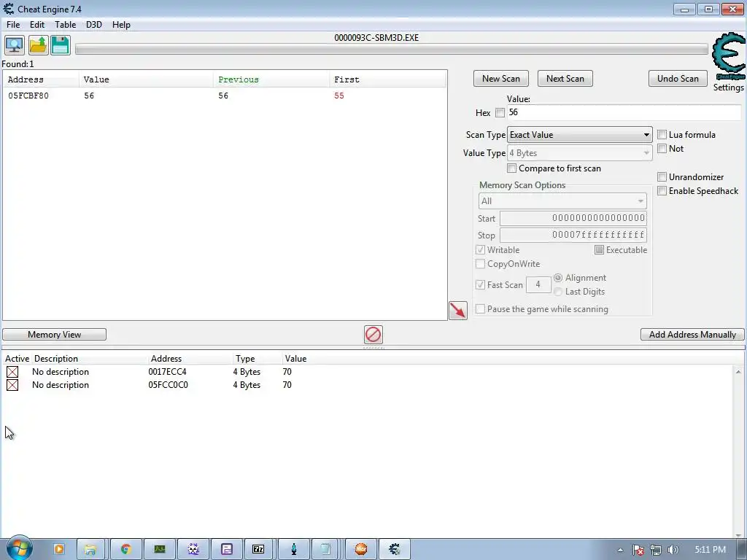The image size is (747, 560).
Task: Select the Alignment radio button
Action: 558,278
